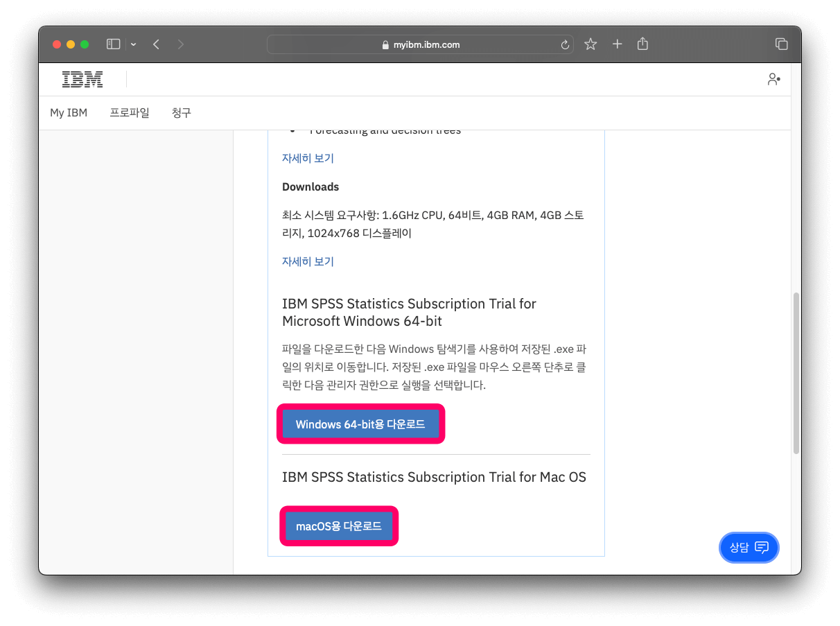Open the Safari sidebar toggle icon

(x=113, y=44)
